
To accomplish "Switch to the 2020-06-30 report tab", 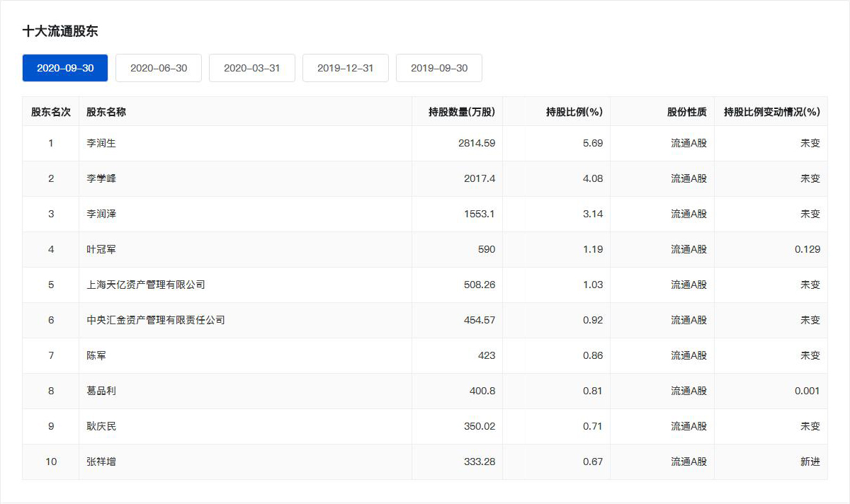I will [x=159, y=68].
